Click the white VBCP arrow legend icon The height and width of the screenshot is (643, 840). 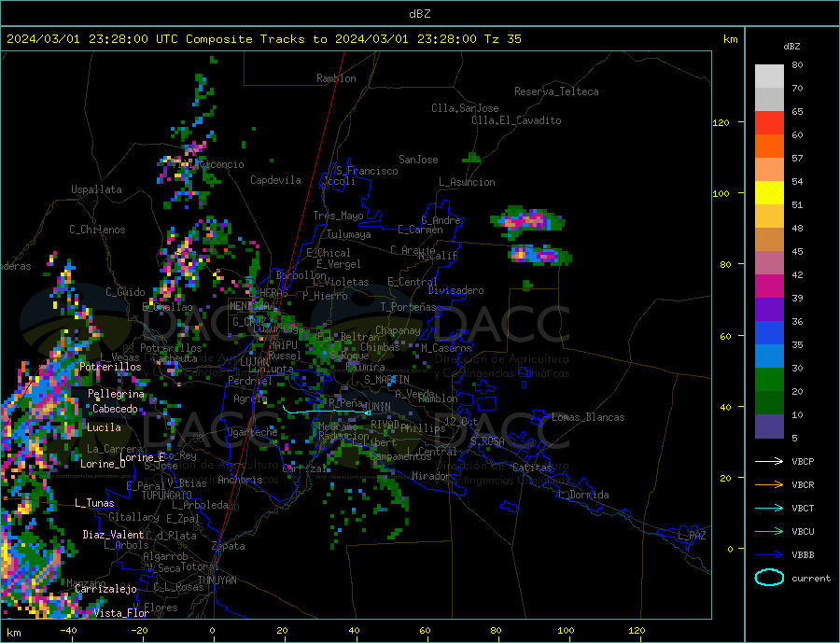(x=769, y=461)
